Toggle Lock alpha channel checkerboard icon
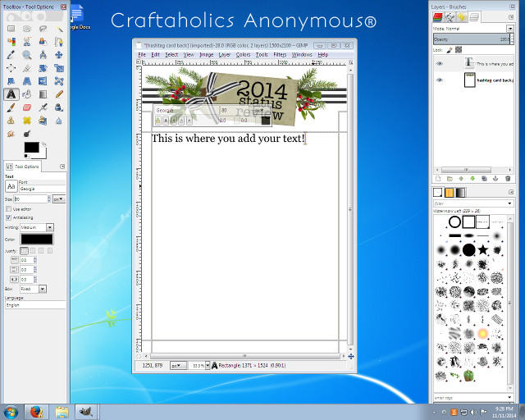The image size is (525, 420). (x=459, y=50)
